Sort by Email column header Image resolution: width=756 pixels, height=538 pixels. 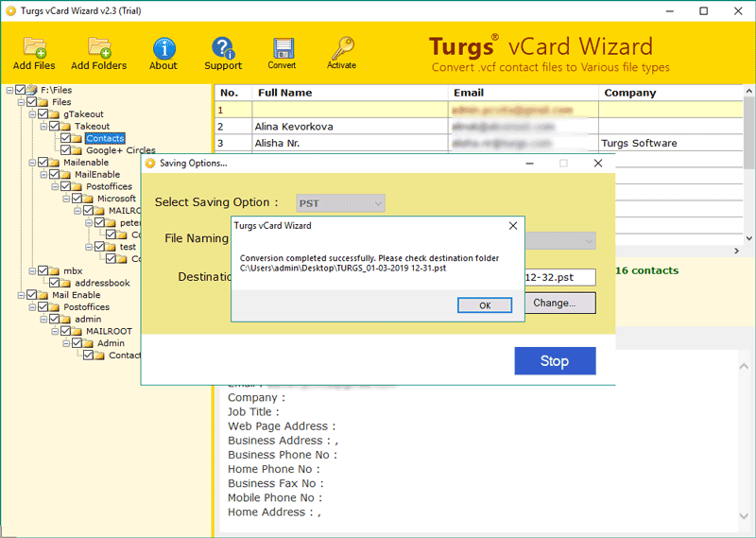pos(524,93)
